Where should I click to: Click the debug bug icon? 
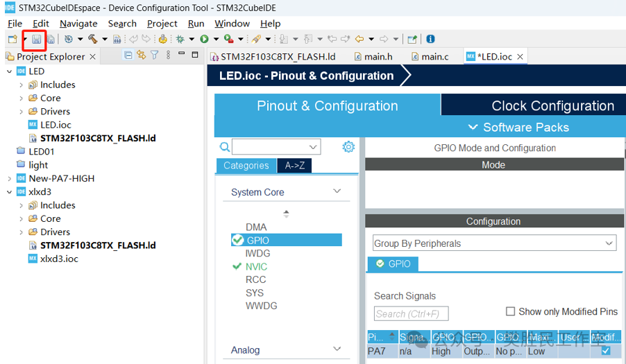coord(180,39)
